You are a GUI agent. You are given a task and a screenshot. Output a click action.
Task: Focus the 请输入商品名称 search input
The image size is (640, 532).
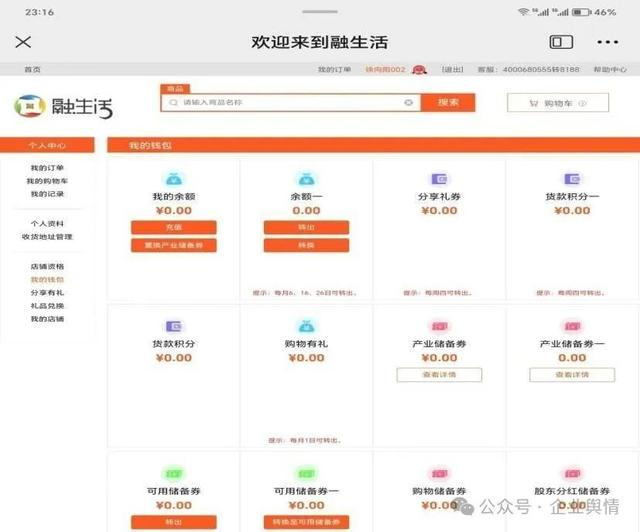tap(290, 102)
